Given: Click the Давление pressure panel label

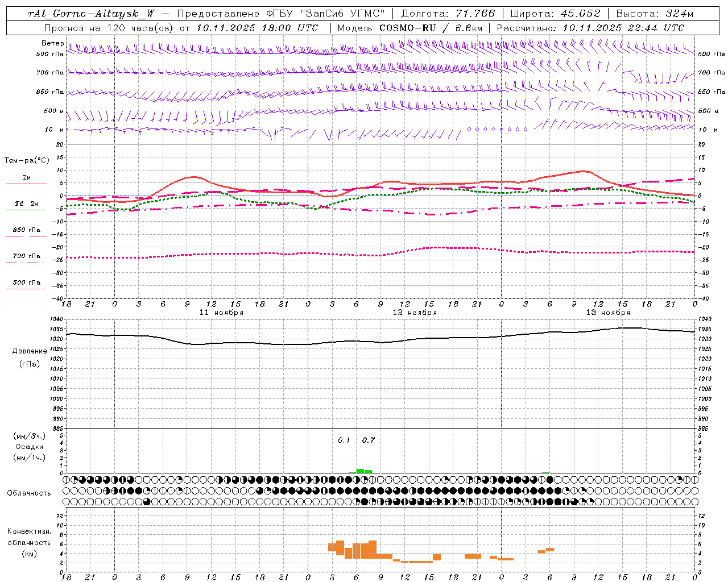Looking at the screenshot, I should (30, 351).
